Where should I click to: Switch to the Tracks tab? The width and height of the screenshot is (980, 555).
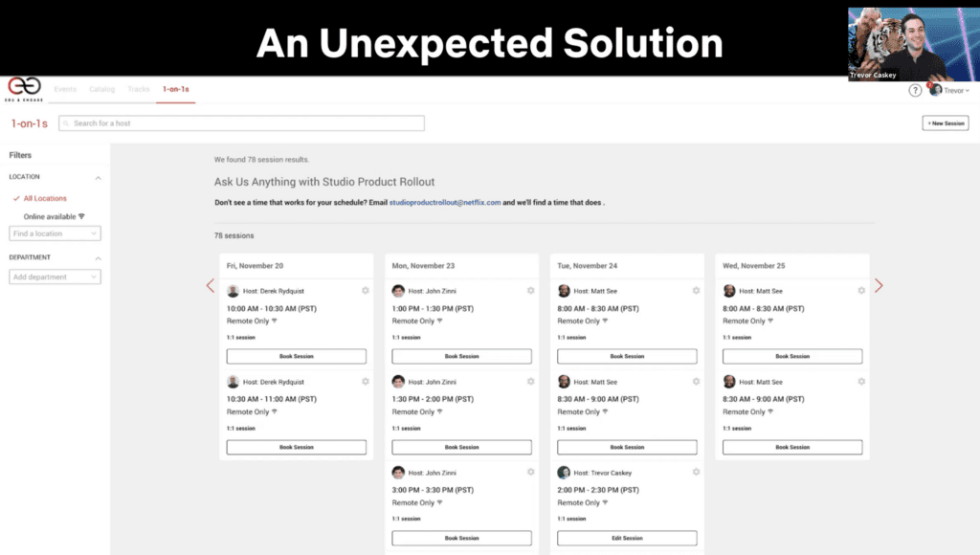[139, 89]
